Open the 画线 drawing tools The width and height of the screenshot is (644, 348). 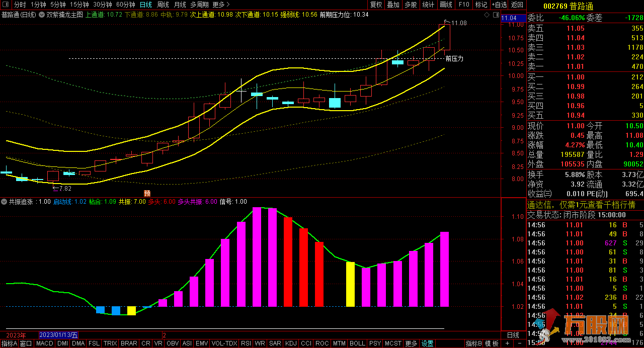[x=446, y=5]
